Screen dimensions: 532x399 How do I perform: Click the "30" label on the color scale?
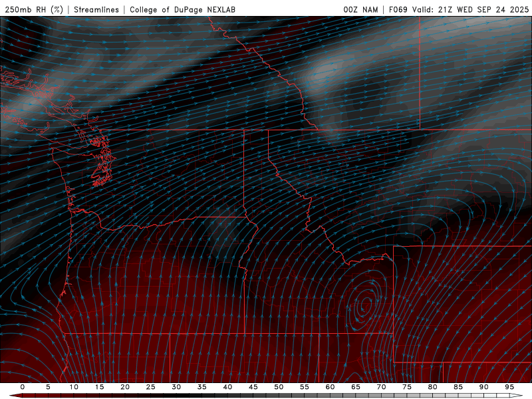point(176,387)
